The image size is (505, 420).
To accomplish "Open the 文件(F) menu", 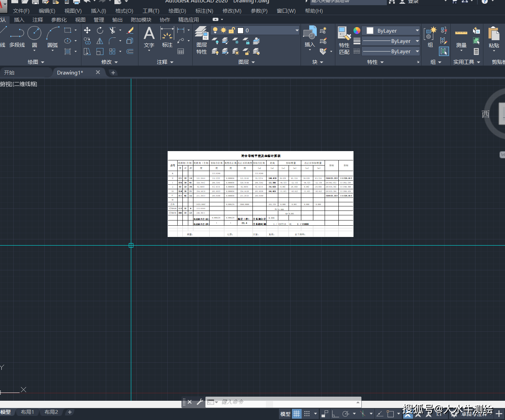I will [21, 11].
